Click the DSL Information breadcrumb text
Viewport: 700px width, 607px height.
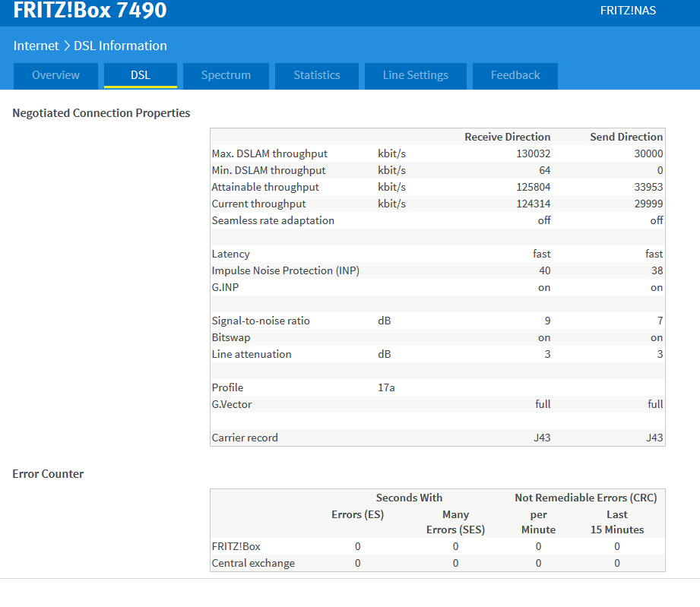[120, 46]
